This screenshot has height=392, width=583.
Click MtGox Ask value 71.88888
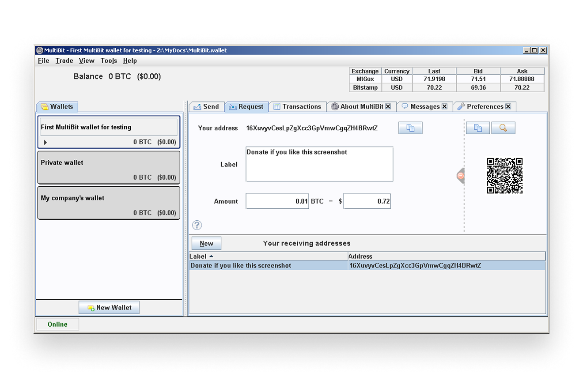(522, 79)
